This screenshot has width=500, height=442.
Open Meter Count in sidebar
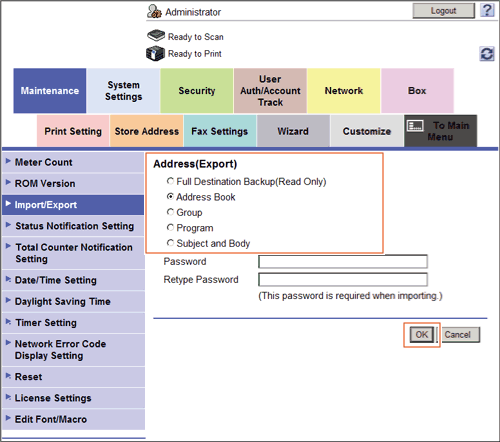click(73, 162)
